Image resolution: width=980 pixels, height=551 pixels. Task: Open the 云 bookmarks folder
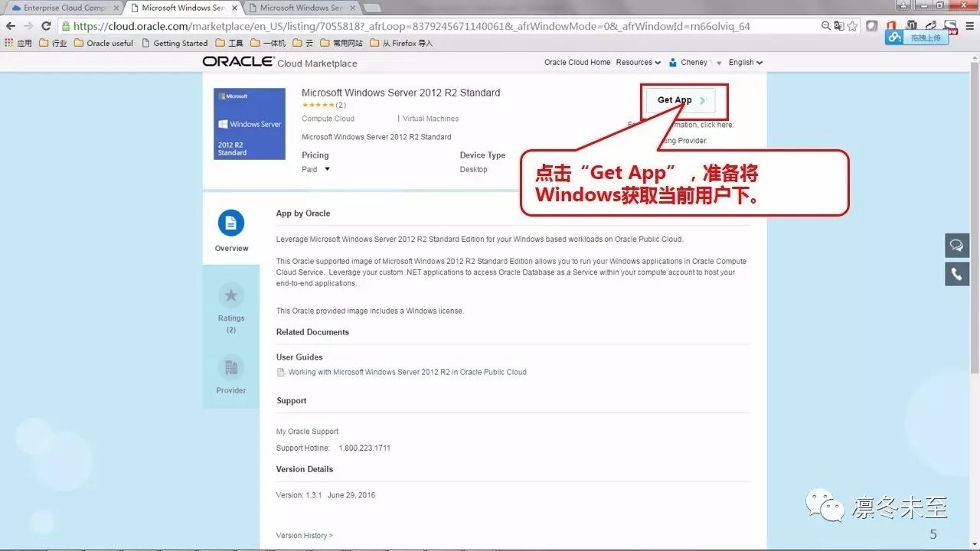click(303, 43)
